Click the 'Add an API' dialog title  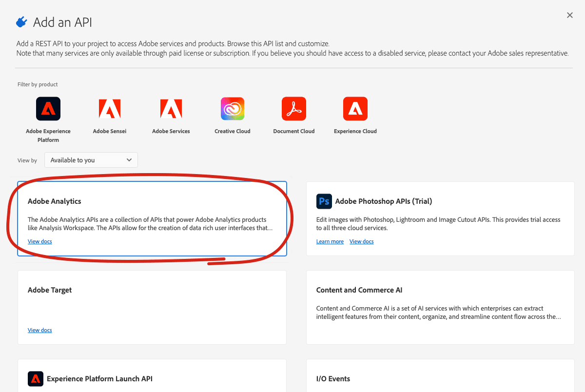pyautogui.click(x=62, y=22)
